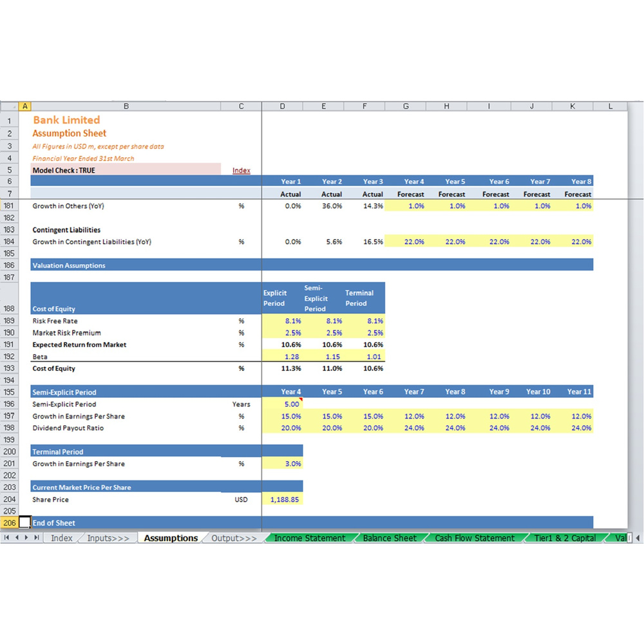Click Year 11 Dividend Payout Ratio 24.0%
644x644 pixels.
click(573, 428)
